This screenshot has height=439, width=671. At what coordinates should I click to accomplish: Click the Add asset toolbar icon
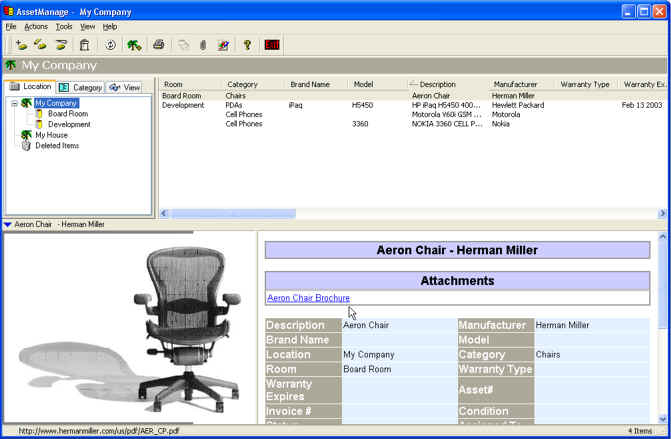point(21,44)
